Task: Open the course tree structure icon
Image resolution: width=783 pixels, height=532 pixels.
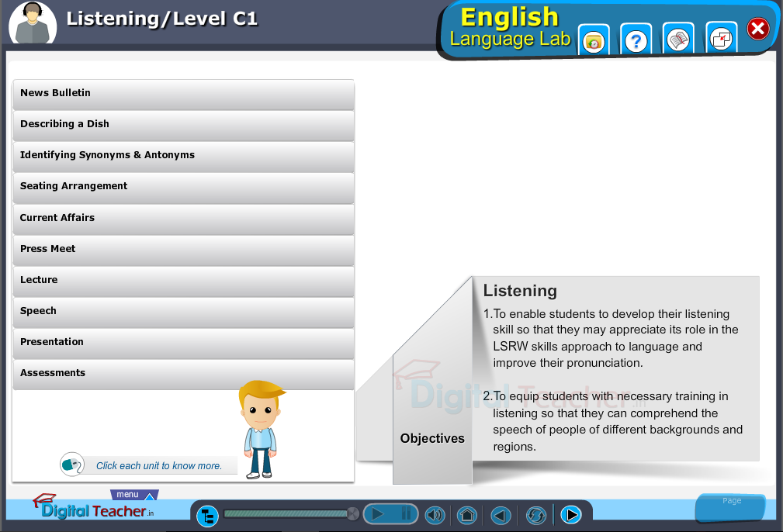Action: pyautogui.click(x=207, y=515)
